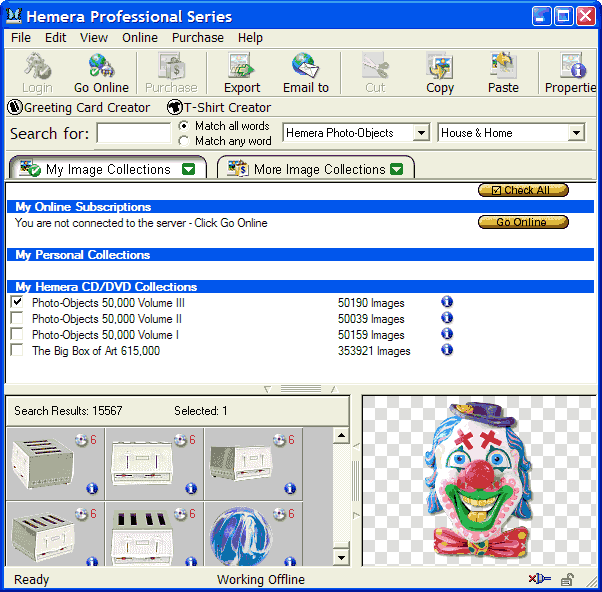The height and width of the screenshot is (592, 602).
Task: Expand More Image Collections green arrow
Action: point(397,169)
